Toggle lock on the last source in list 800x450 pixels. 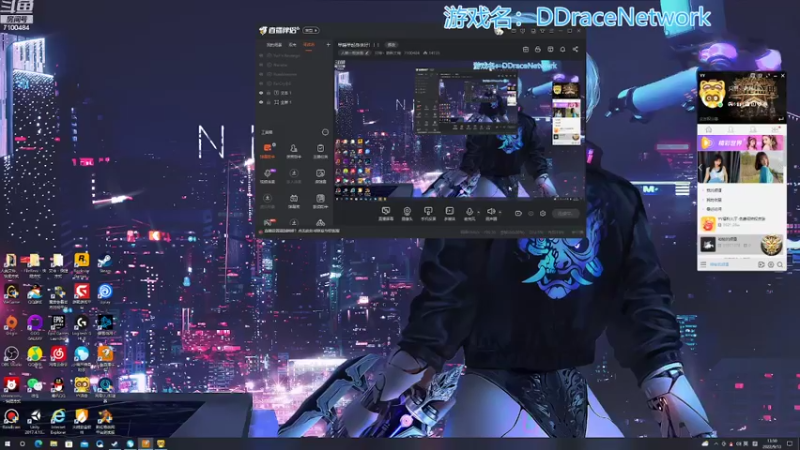pyautogui.click(x=269, y=102)
